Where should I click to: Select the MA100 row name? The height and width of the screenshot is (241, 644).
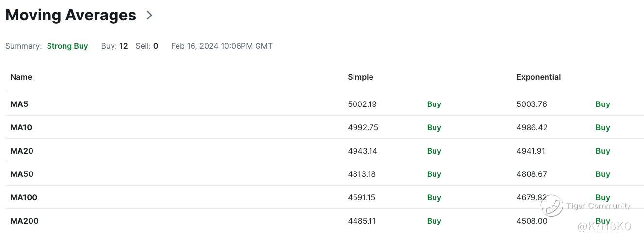click(24, 197)
